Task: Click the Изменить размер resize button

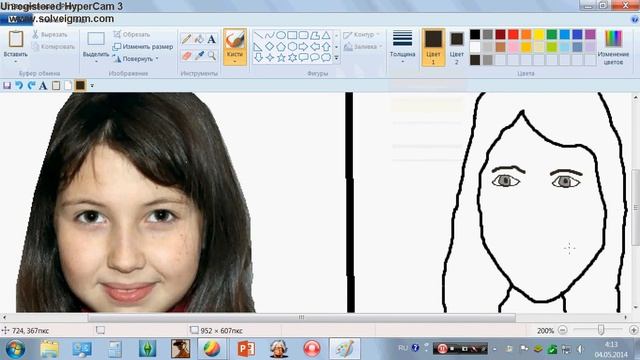Action: (x=143, y=47)
